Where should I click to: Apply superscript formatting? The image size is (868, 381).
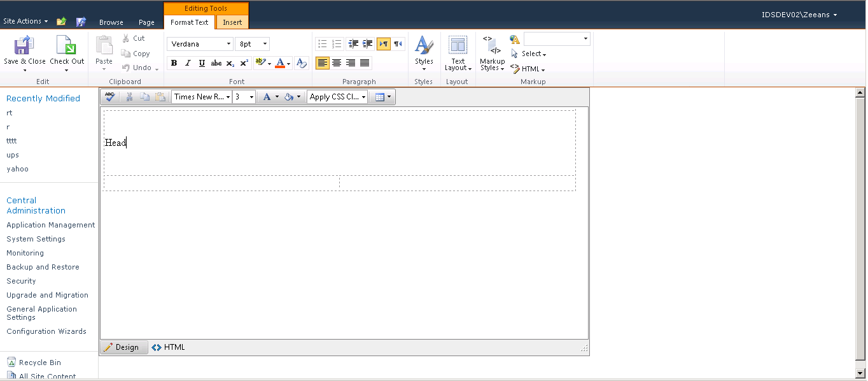pos(244,63)
